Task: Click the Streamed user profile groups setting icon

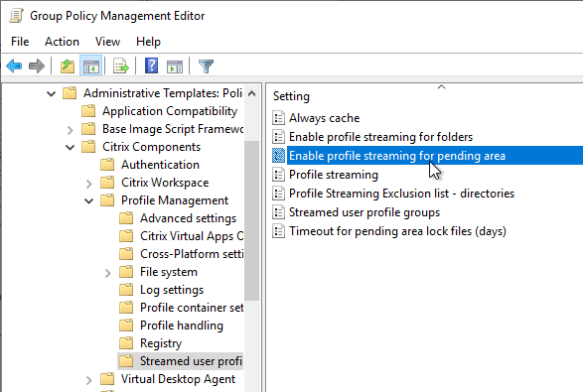Action: (x=278, y=212)
